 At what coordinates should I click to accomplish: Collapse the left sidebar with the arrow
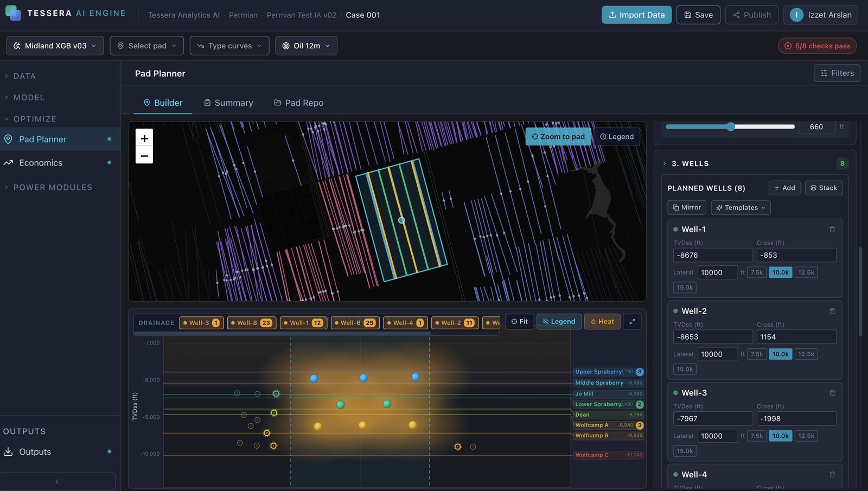[x=57, y=481]
